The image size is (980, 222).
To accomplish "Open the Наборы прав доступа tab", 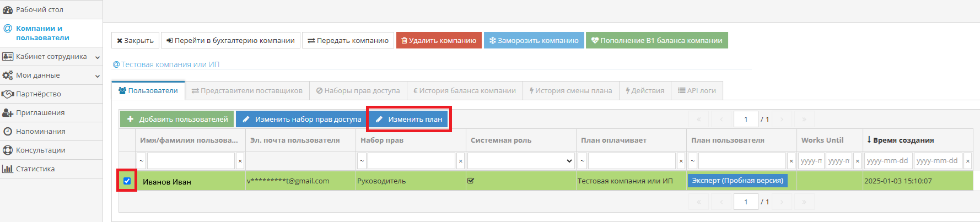I will pos(358,91).
